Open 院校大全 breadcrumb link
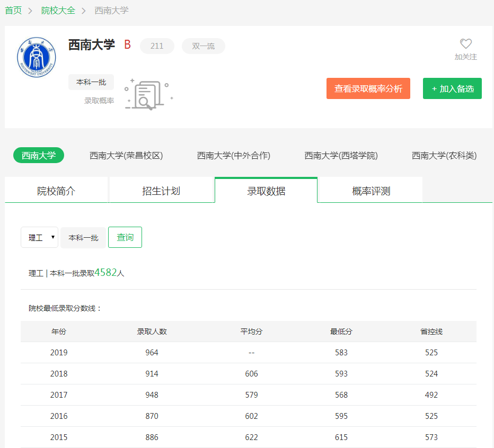This screenshot has width=494, height=448. [58, 11]
